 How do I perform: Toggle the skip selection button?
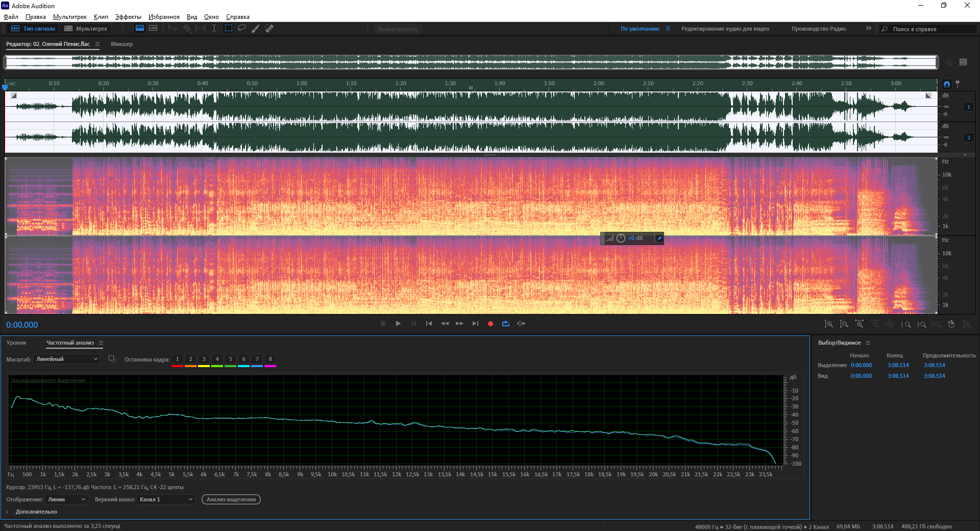(521, 324)
